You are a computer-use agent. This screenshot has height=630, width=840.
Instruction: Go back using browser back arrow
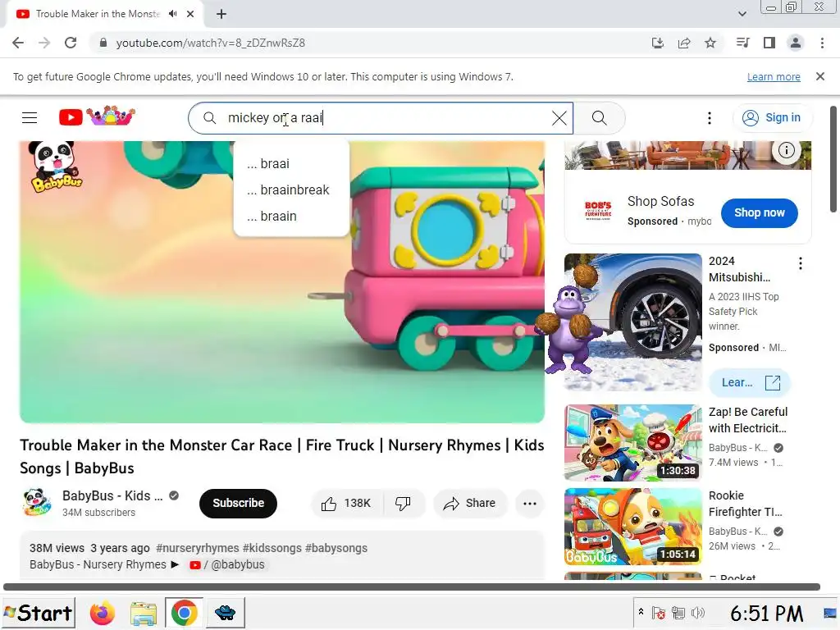tap(18, 43)
